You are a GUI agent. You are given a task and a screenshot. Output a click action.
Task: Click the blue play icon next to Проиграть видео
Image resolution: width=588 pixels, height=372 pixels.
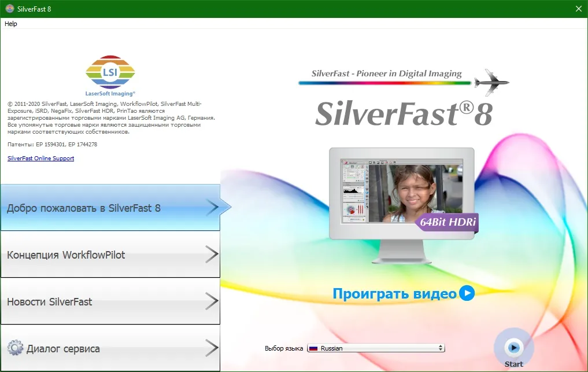click(x=467, y=293)
